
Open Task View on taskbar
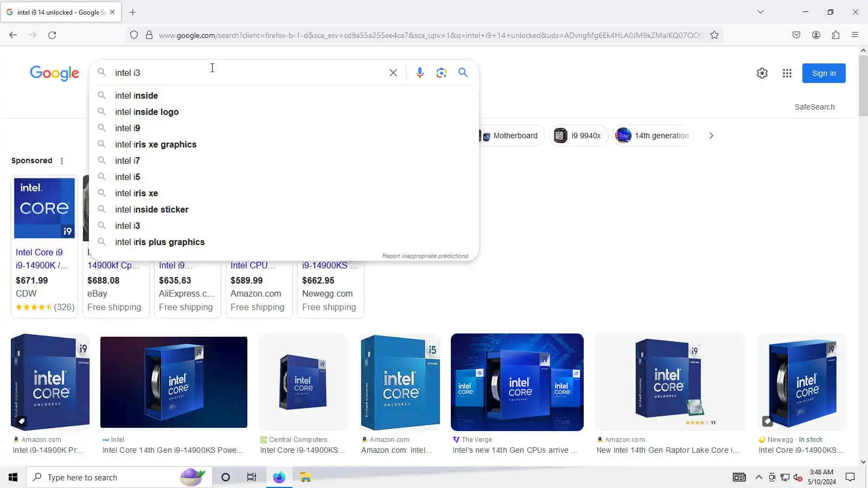(252, 477)
